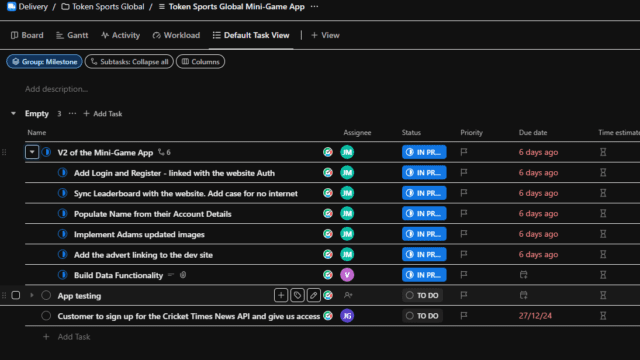Image resolution: width=640 pixels, height=360 pixels.
Task: Toggle status circle of App testing
Action: coord(46,295)
